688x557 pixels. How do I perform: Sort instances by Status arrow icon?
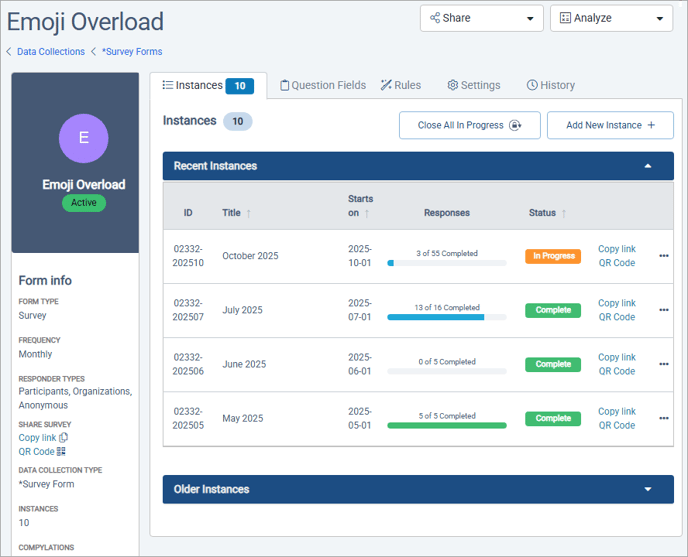(x=563, y=213)
